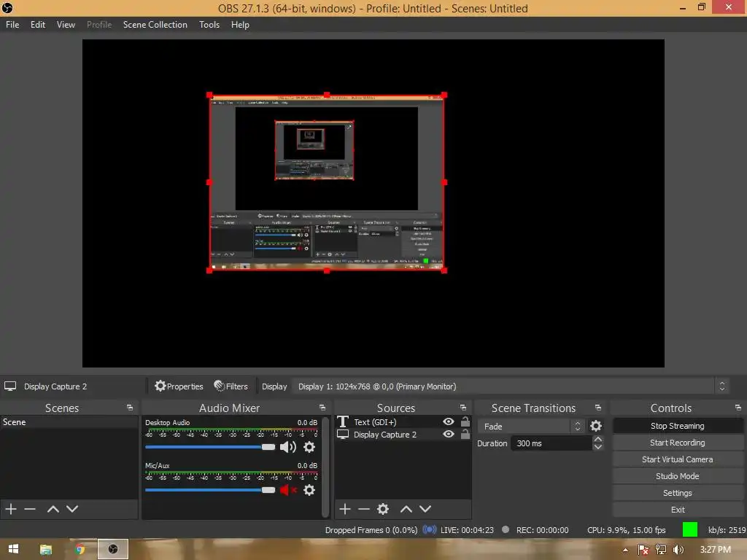
Task: Move selected source down
Action: [x=425, y=509]
